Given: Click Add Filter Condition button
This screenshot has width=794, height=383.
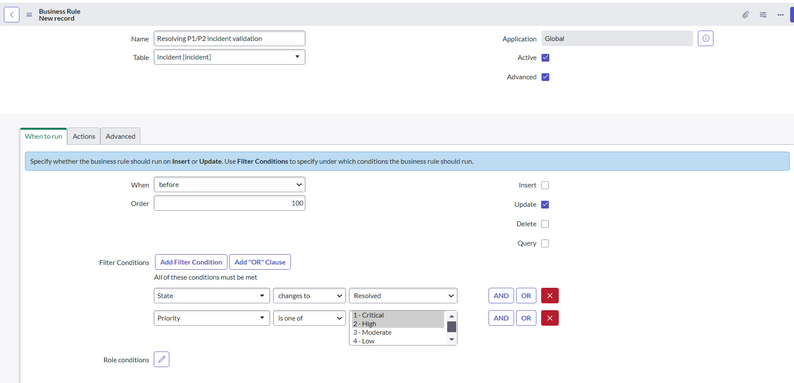Looking at the screenshot, I should pos(191,262).
